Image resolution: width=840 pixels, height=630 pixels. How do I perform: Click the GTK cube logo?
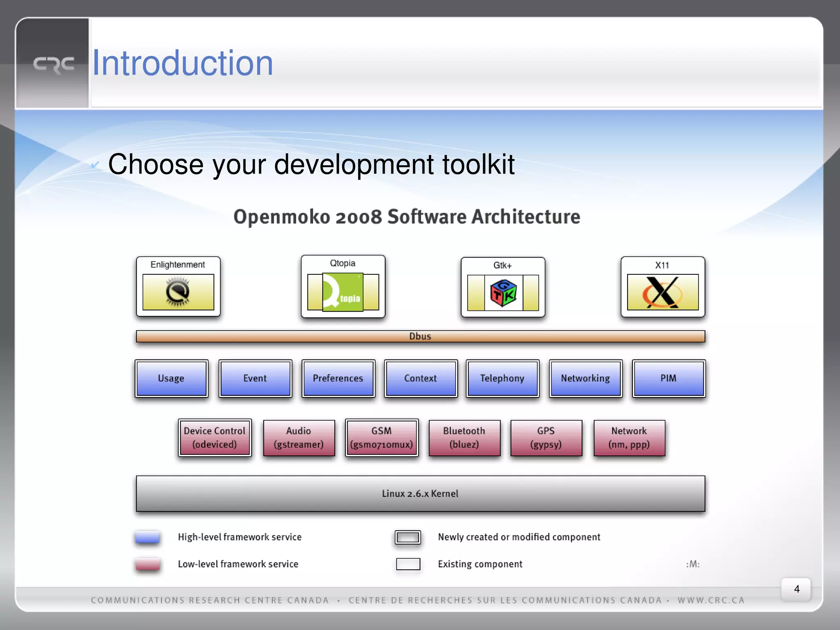tap(503, 293)
